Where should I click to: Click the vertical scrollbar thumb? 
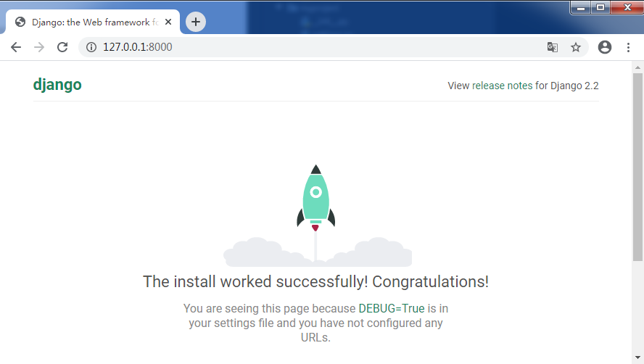[637, 167]
